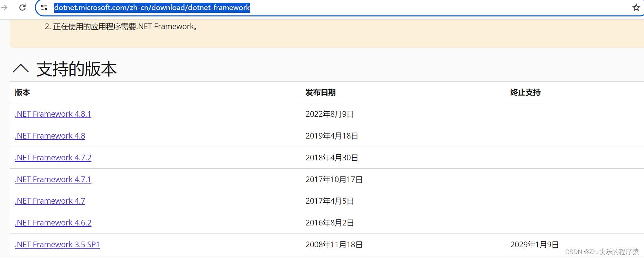Screen dimensions: 644x258
Task: Click the 版本 column header
Action: click(x=22, y=92)
